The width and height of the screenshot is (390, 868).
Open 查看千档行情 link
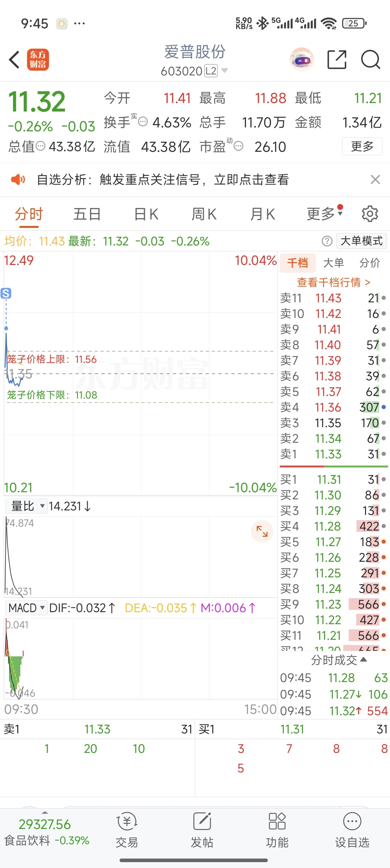pyautogui.click(x=333, y=282)
